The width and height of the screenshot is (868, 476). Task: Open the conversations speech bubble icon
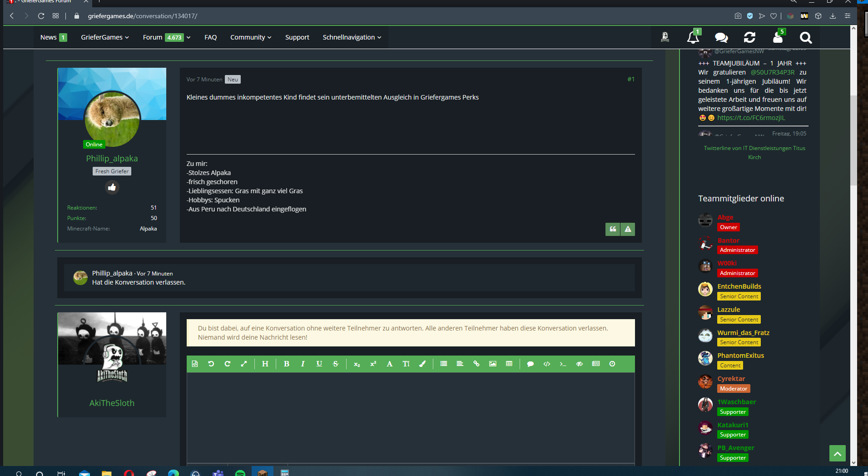click(x=721, y=37)
